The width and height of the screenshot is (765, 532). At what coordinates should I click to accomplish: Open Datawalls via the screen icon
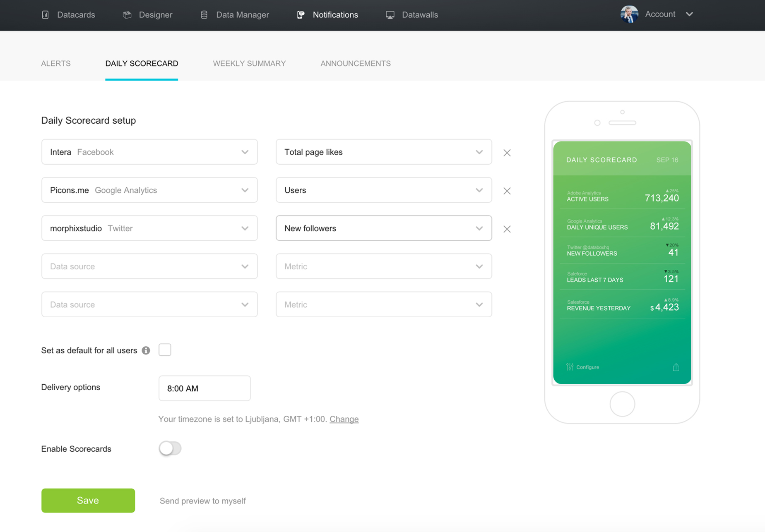(390, 14)
